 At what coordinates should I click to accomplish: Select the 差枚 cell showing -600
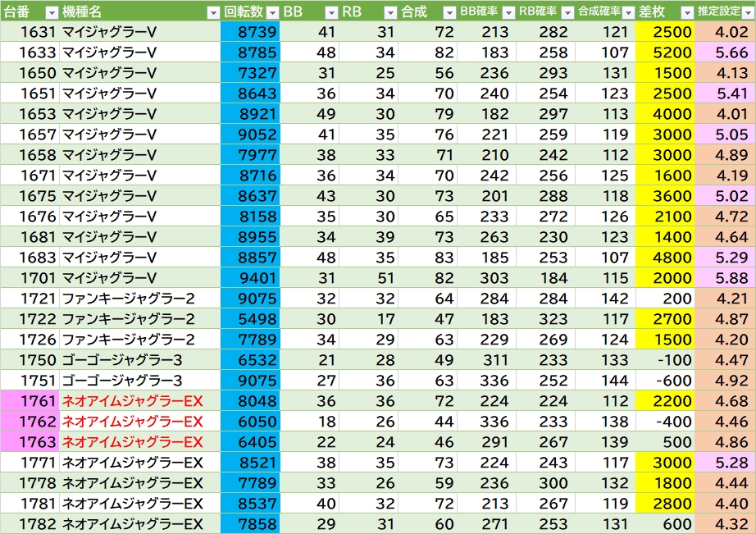[665, 381]
